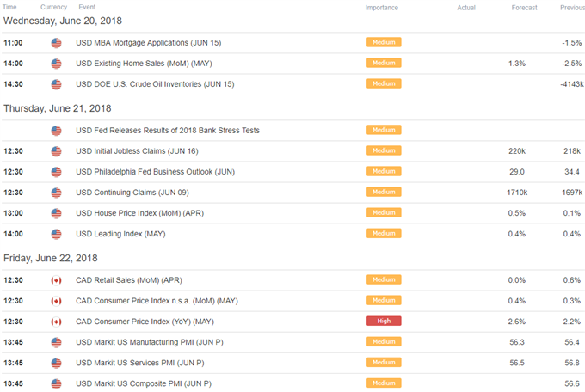Click the red High importance badge
Image resolution: width=585 pixels, height=392 pixels.
click(x=384, y=321)
